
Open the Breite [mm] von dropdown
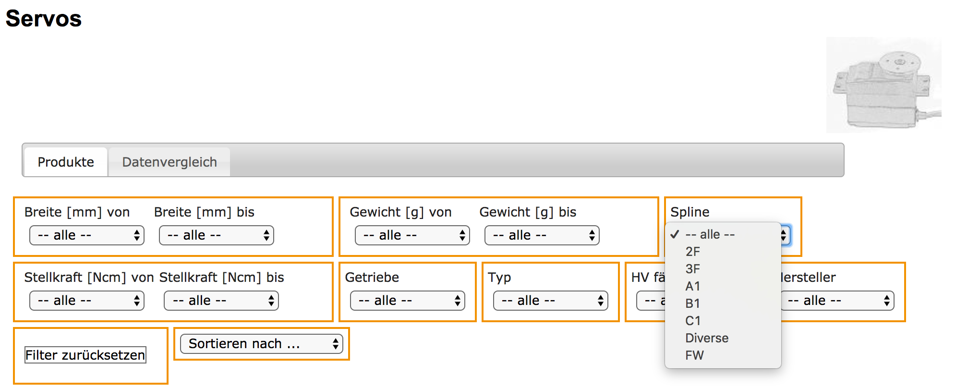click(87, 235)
